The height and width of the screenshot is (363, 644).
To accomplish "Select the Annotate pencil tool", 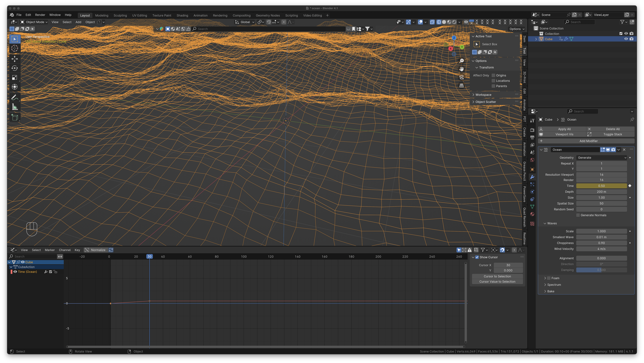I will [x=15, y=97].
